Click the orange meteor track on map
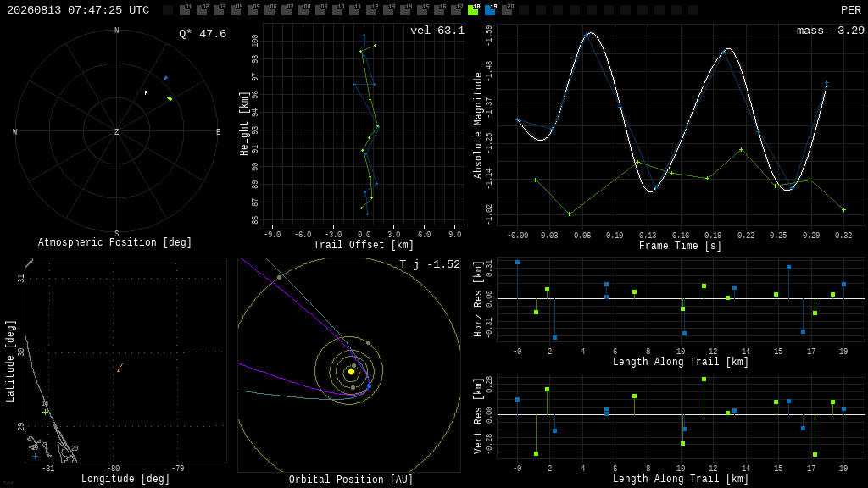The image size is (868, 488). coord(120,368)
